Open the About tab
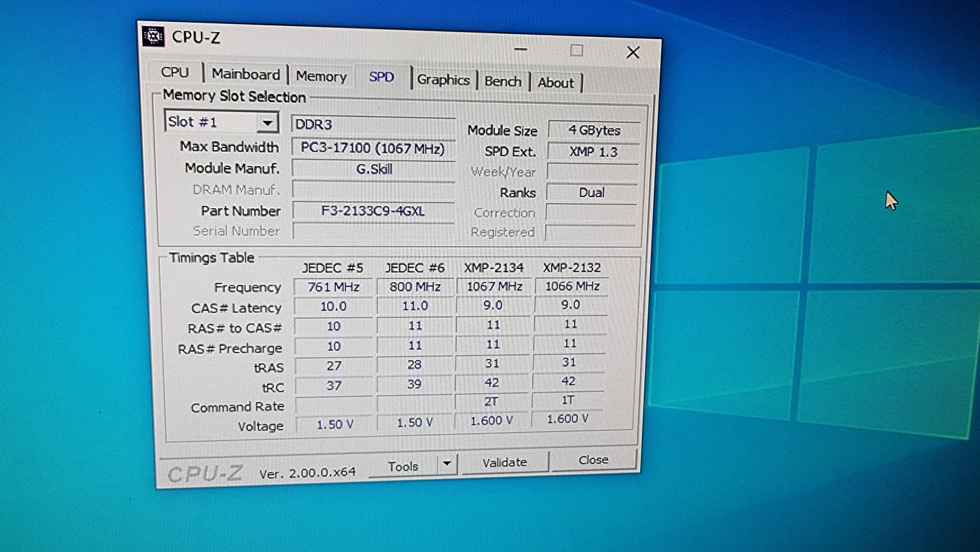Screen dimensions: 980x552 tap(556, 83)
